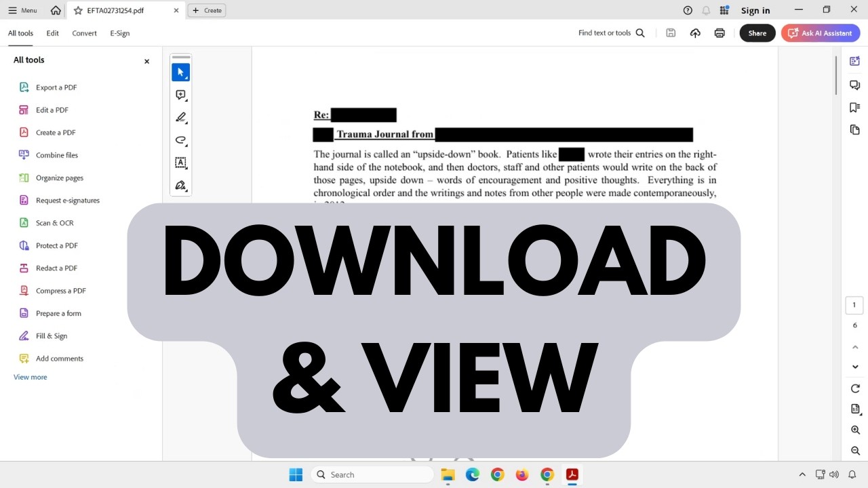Select Compress a PDF tool
This screenshot has width=868, height=488.
point(52,291)
